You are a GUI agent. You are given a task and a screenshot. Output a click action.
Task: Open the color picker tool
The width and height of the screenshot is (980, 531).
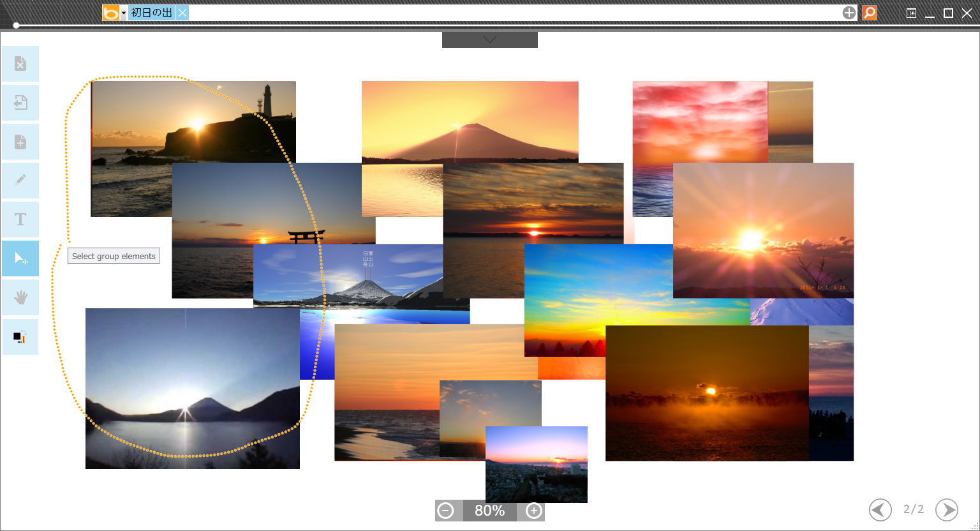(x=20, y=336)
